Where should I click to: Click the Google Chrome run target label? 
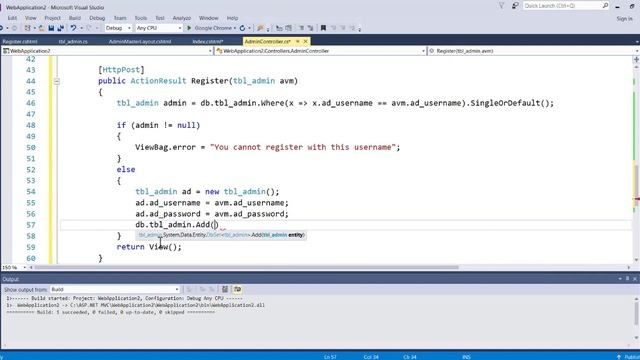[x=213, y=28]
